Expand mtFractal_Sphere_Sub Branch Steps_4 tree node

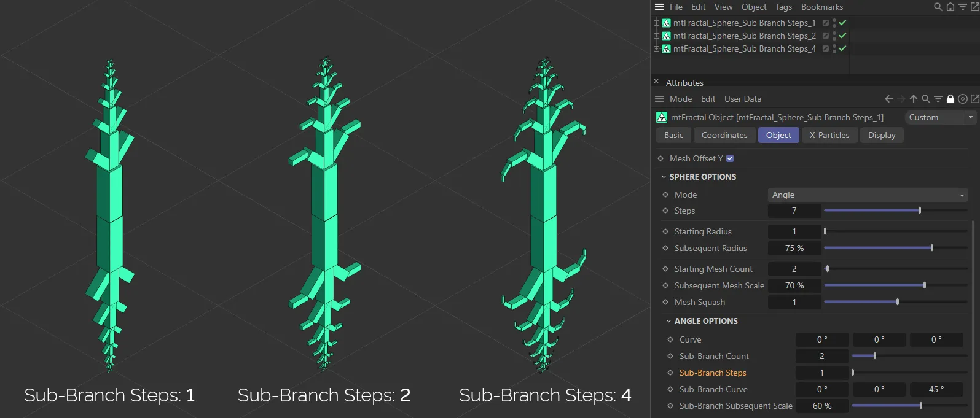(x=656, y=48)
